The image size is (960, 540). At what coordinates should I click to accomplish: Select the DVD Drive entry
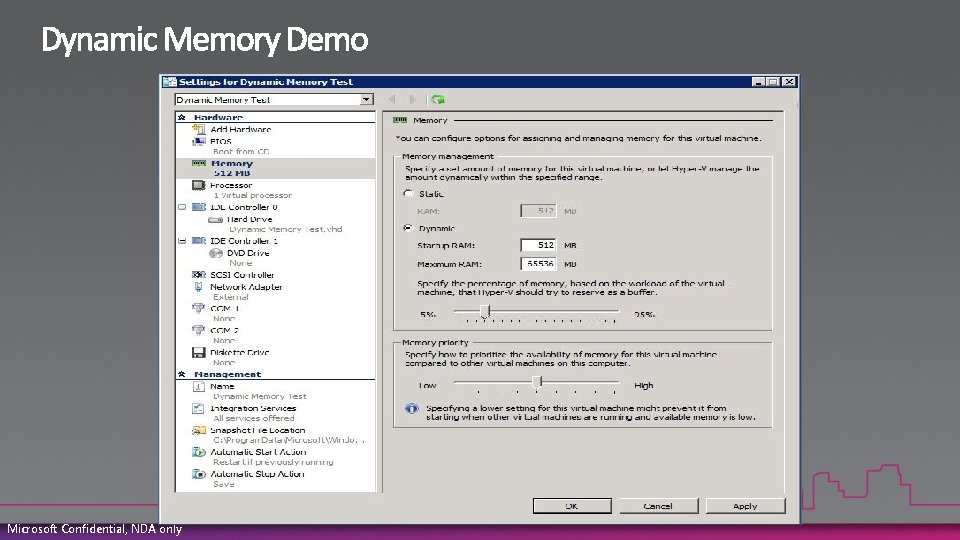click(x=248, y=253)
